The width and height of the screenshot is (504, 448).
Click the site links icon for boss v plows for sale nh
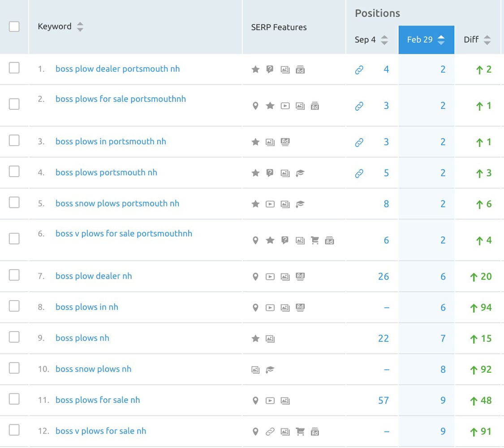(x=270, y=432)
